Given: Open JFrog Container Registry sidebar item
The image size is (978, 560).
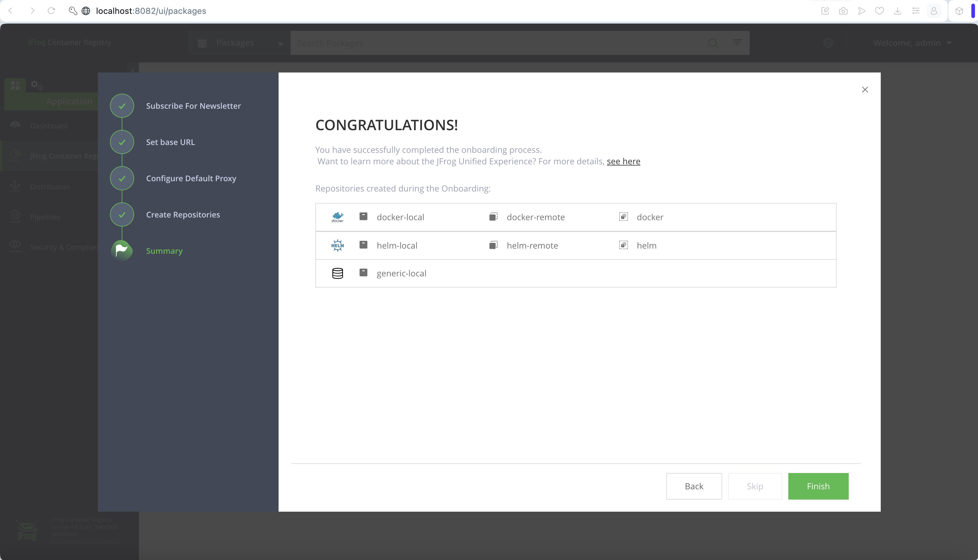Looking at the screenshot, I should click(63, 156).
